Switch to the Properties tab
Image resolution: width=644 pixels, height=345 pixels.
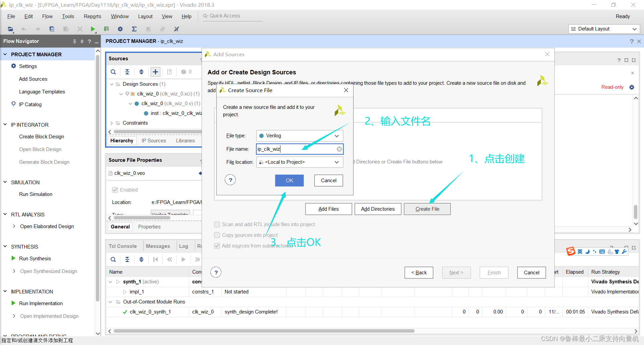click(x=149, y=227)
